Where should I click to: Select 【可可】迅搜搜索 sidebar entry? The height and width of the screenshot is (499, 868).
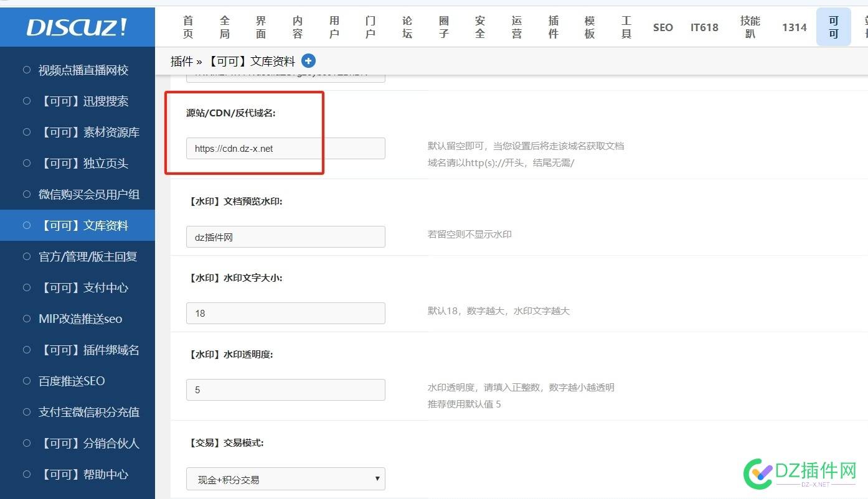point(87,101)
